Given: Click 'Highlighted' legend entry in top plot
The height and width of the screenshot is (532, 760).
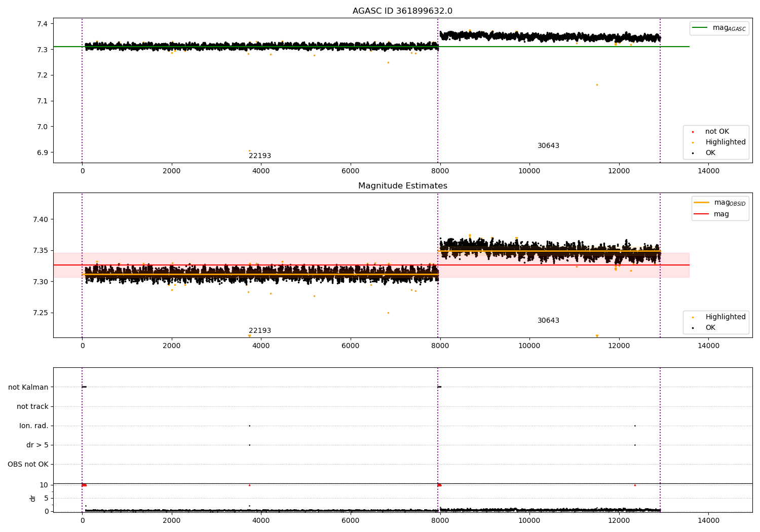Looking at the screenshot, I should (725, 142).
